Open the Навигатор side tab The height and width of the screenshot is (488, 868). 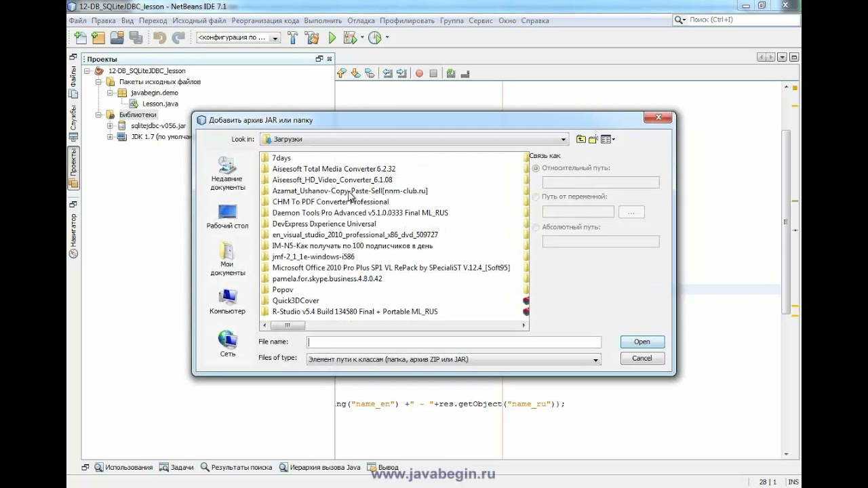(x=73, y=235)
